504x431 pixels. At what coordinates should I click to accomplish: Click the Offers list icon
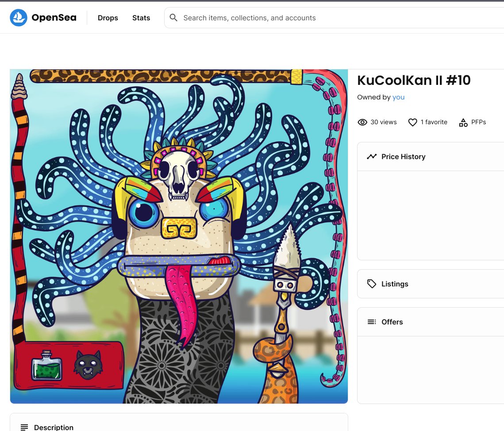tap(372, 322)
